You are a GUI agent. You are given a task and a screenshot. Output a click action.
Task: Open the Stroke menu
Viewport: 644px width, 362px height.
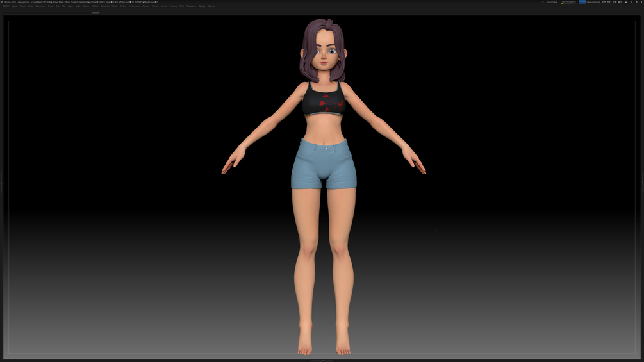[x=164, y=6]
